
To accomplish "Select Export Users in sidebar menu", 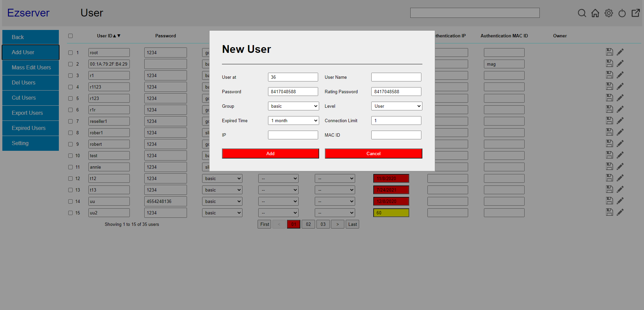I will (31, 113).
